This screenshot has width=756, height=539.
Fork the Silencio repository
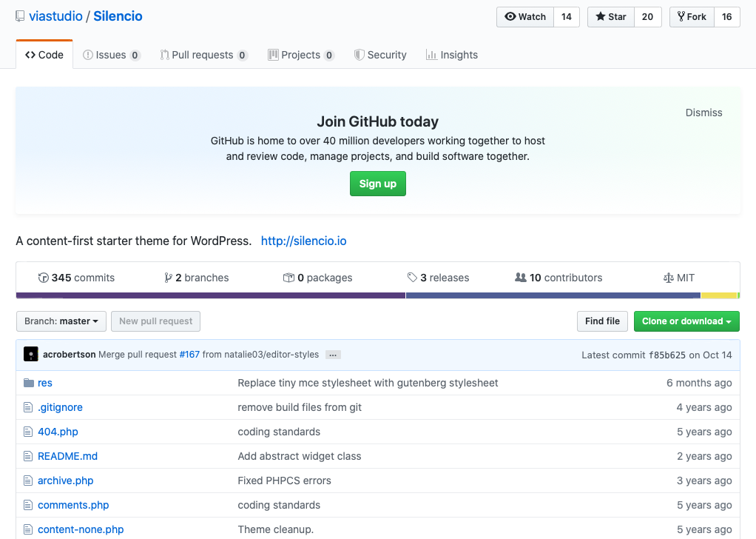coord(692,17)
